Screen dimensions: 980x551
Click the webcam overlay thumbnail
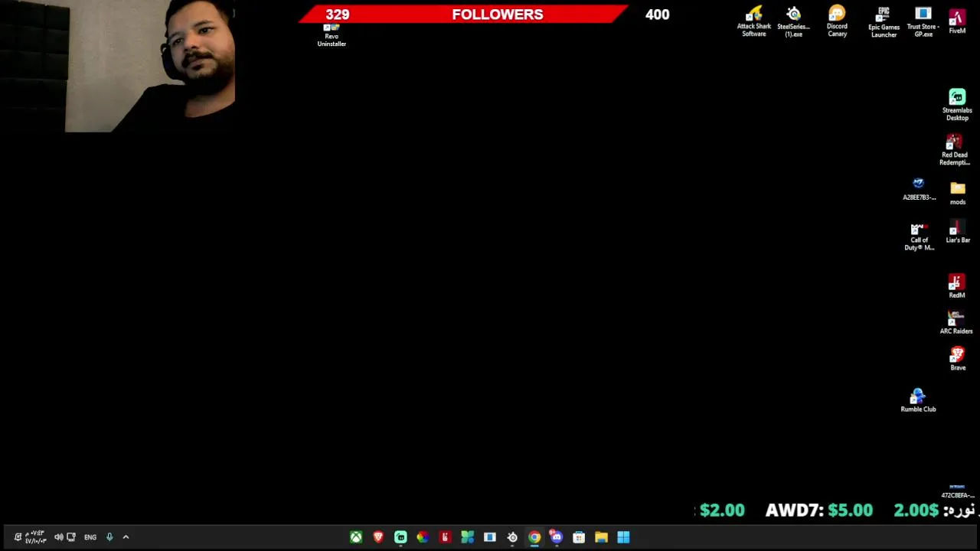click(x=117, y=67)
